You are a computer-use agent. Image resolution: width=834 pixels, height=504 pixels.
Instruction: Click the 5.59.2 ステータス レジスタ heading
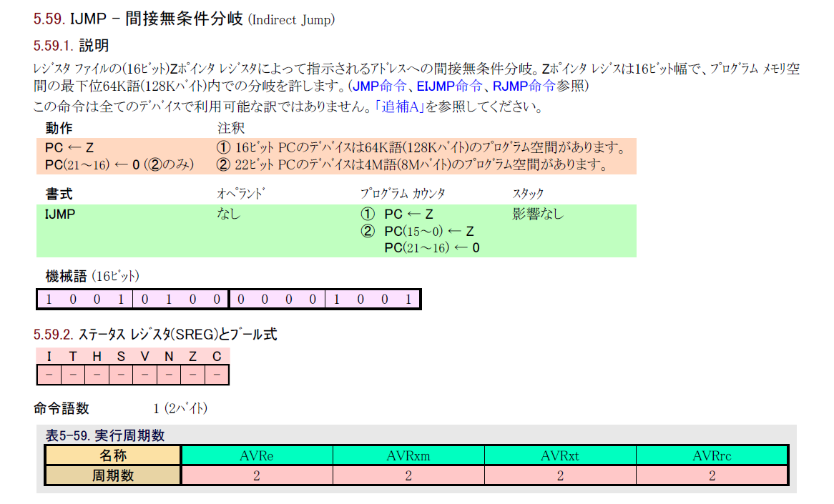tap(155, 335)
